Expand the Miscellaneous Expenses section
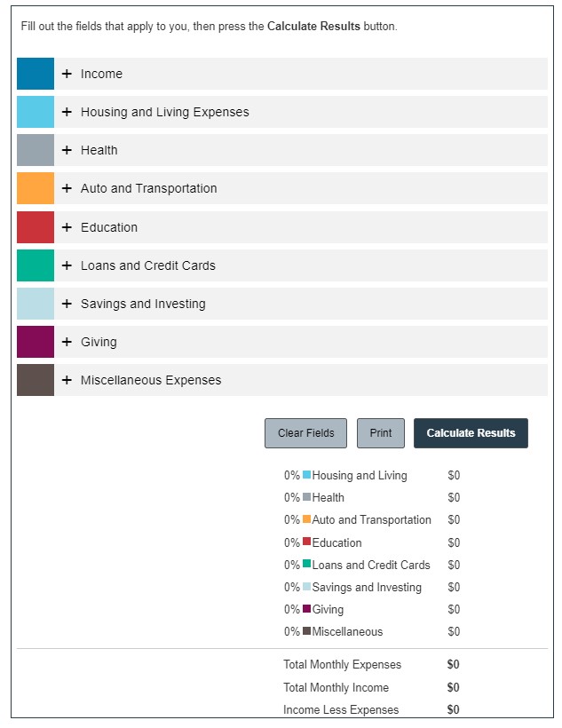 pyautogui.click(x=151, y=380)
